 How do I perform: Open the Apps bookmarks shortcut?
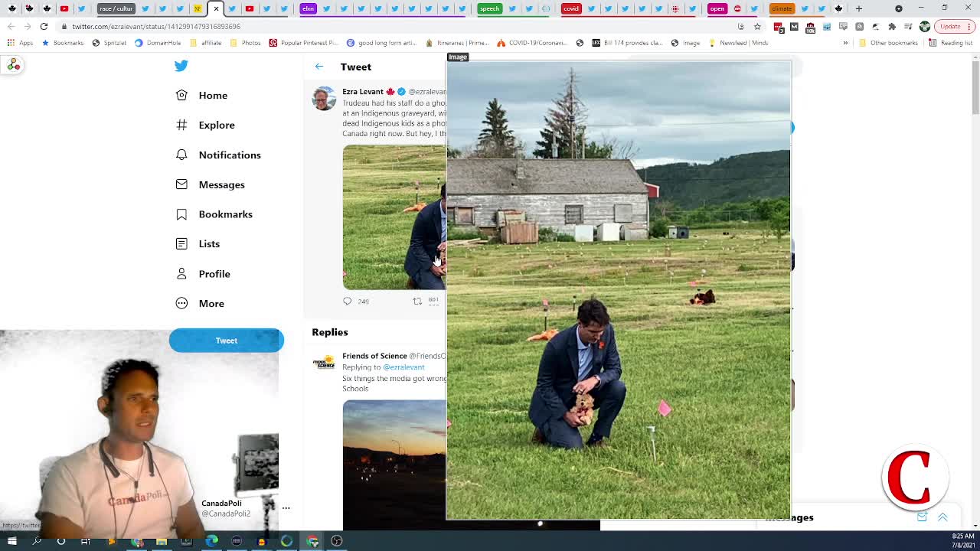coord(20,43)
